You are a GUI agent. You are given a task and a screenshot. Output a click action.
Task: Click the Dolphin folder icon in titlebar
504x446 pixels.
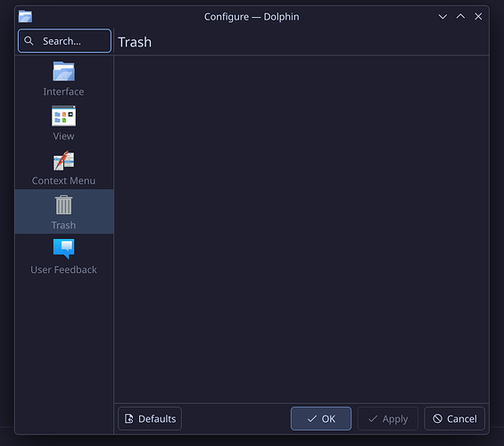point(25,16)
